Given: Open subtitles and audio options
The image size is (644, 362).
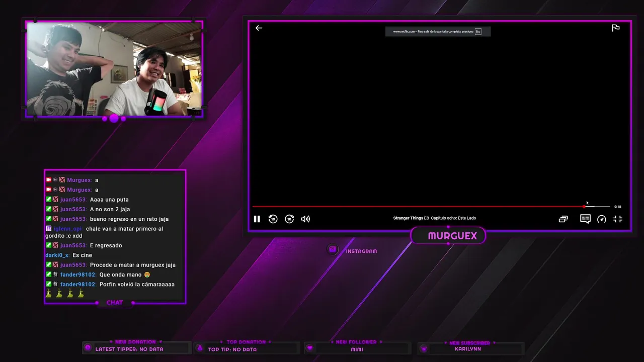Looking at the screenshot, I should tap(585, 219).
